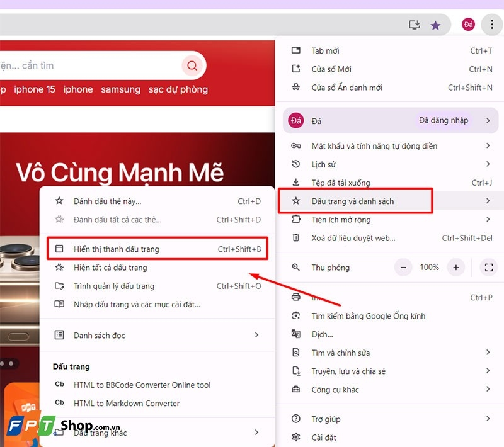
Task: Click the fullscreen icon beside zoom
Action: [x=489, y=267]
